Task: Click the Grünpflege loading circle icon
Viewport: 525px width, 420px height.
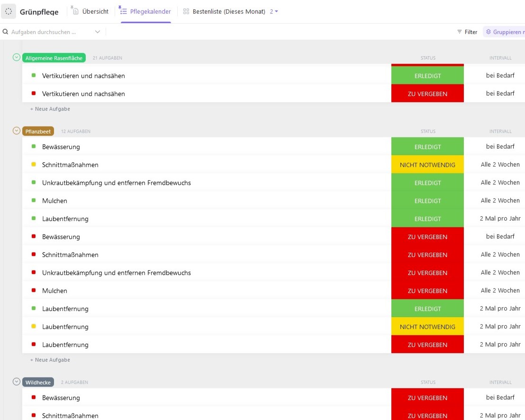Action: 9,11
